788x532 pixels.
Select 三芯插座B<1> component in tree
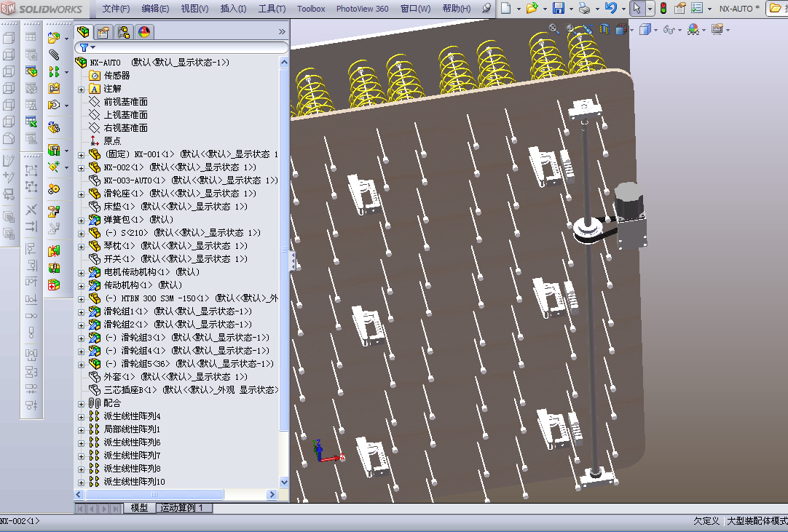tap(191, 390)
